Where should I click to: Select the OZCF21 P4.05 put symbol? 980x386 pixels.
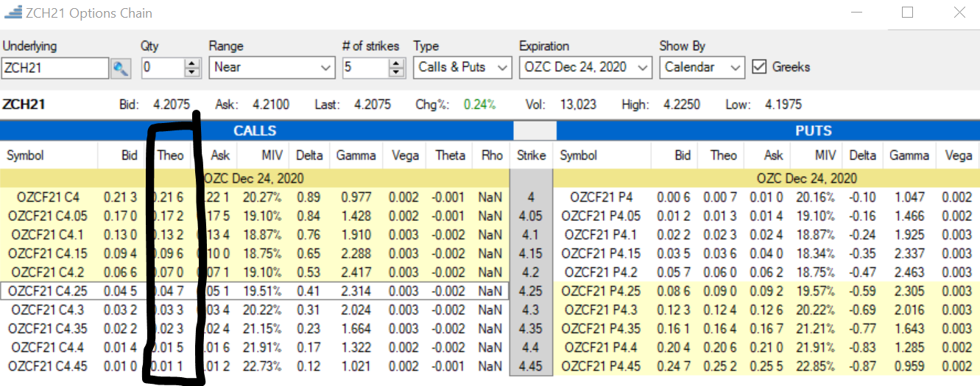pos(601,217)
